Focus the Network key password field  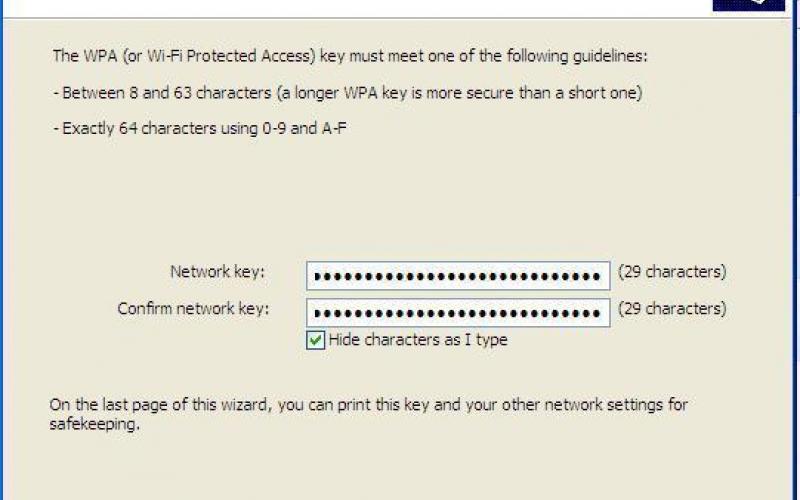(x=458, y=275)
